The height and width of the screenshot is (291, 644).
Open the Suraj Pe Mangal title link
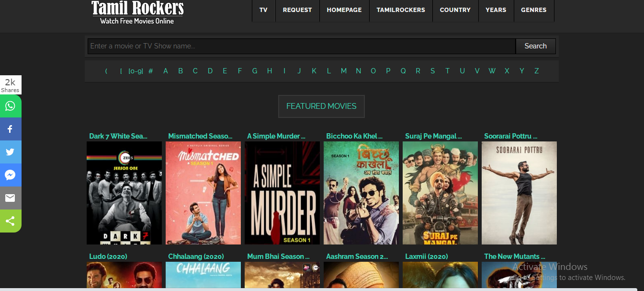(x=433, y=136)
